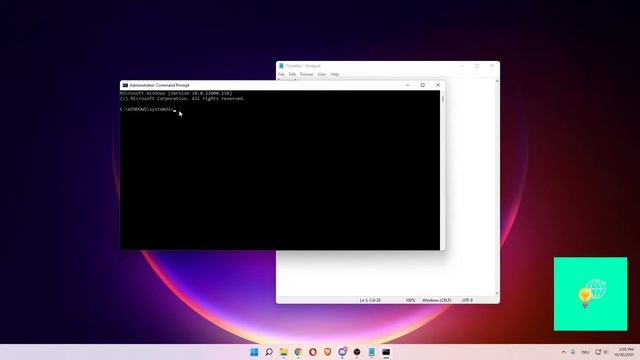Open Opera browser from the taskbar
The width and height of the screenshot is (640, 360).
(313, 352)
